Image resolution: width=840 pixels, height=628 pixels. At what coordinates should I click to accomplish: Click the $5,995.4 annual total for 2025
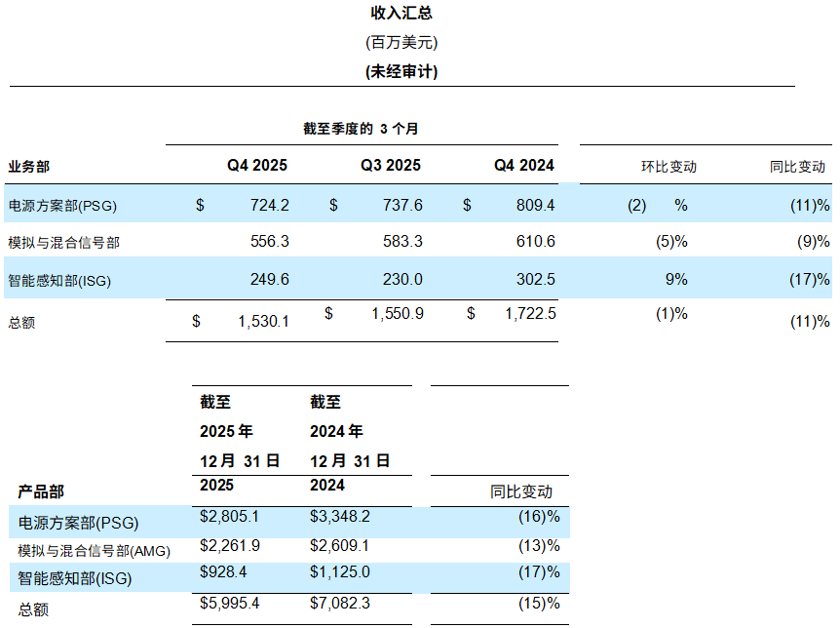(230, 604)
